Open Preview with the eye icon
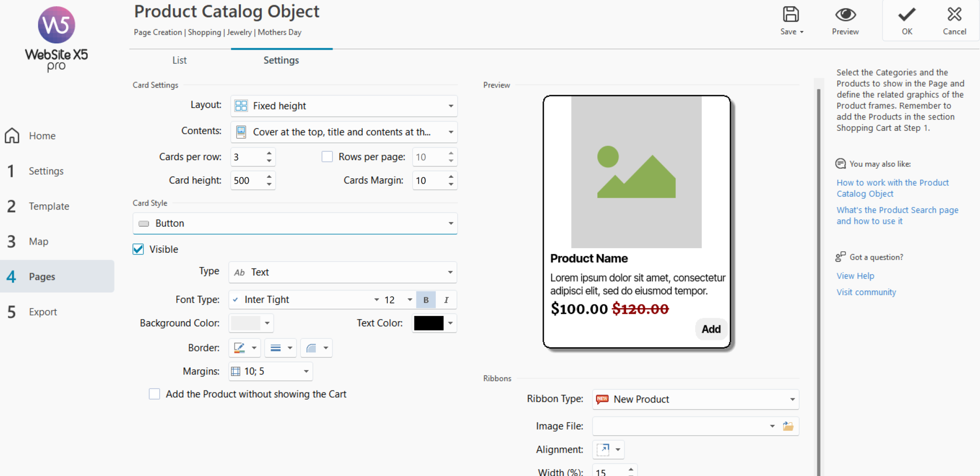The width and height of the screenshot is (980, 476). pos(845,15)
